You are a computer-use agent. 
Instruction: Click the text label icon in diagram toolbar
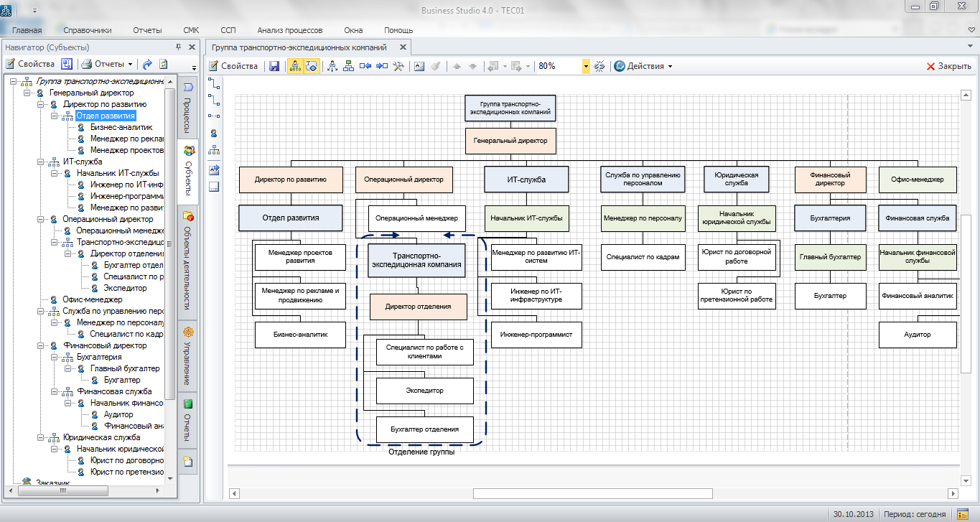coord(420,66)
